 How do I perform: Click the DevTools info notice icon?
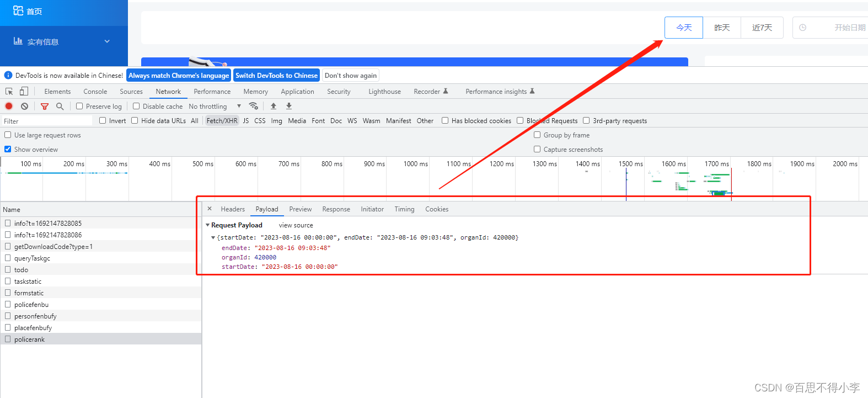pos(8,75)
